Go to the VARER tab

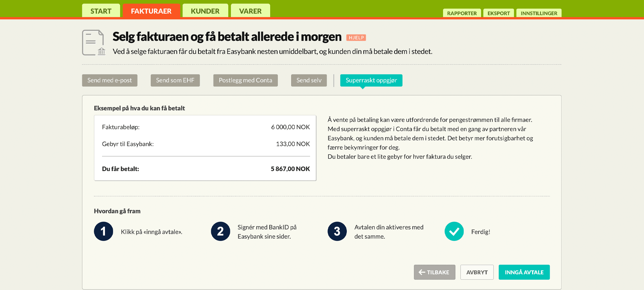tap(250, 11)
